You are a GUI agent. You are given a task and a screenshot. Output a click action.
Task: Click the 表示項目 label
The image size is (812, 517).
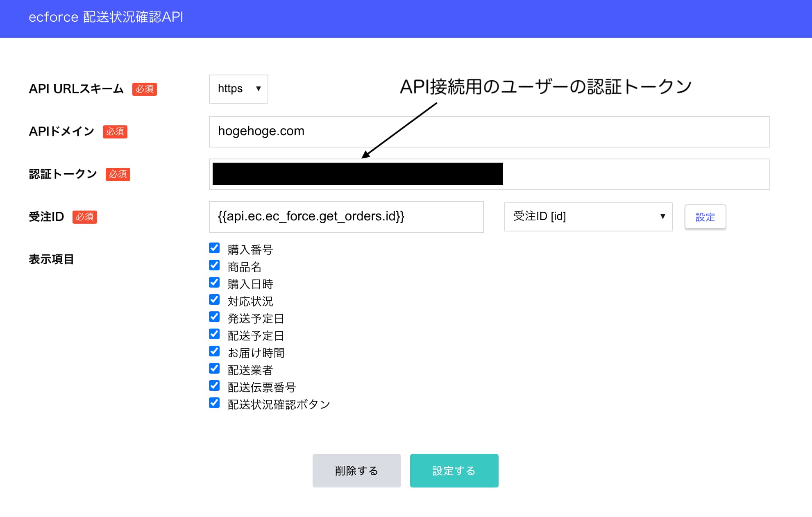pos(51,259)
